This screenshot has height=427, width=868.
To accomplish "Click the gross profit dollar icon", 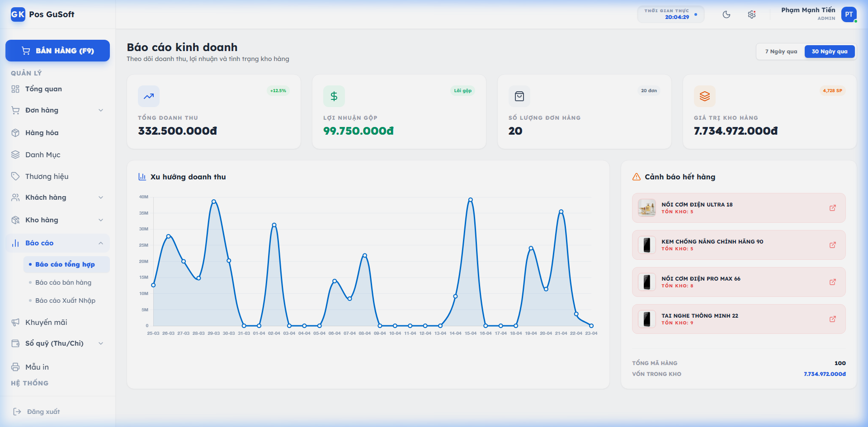I will [x=334, y=96].
